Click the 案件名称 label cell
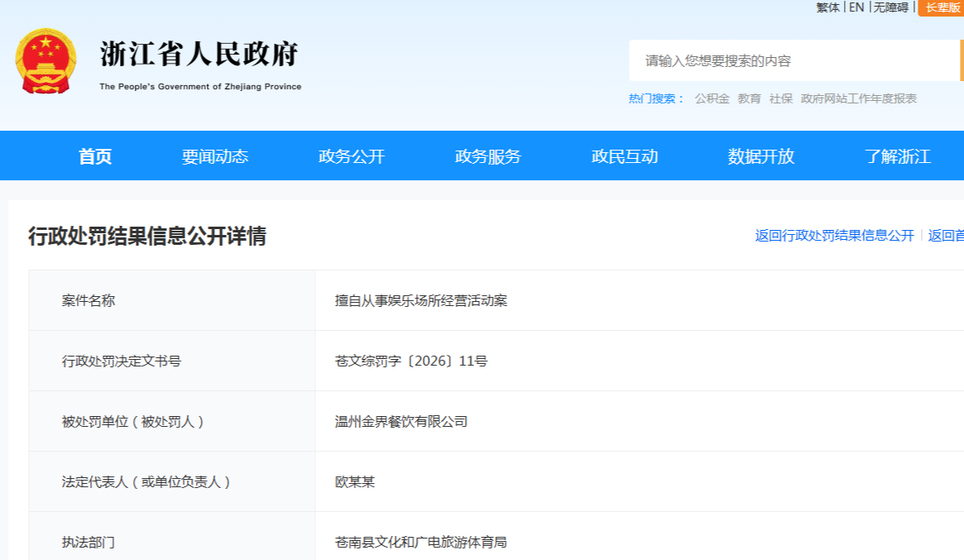The image size is (964, 560). [x=172, y=300]
